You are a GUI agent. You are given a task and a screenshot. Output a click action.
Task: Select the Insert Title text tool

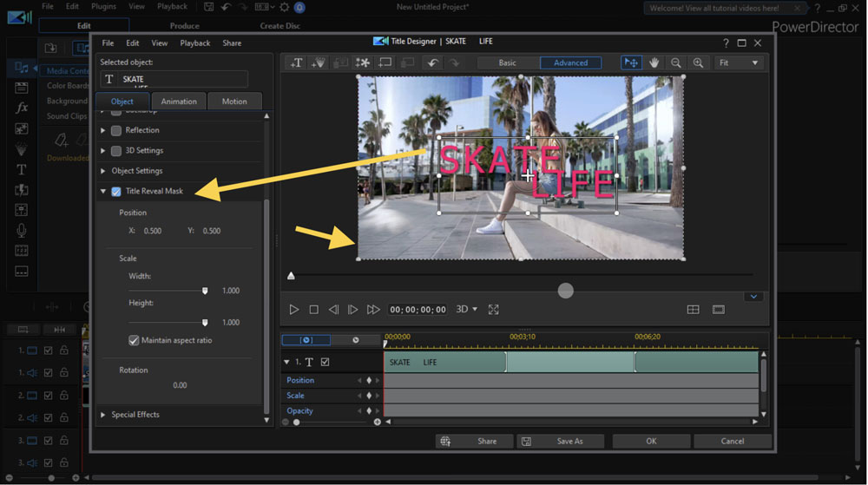pos(297,62)
